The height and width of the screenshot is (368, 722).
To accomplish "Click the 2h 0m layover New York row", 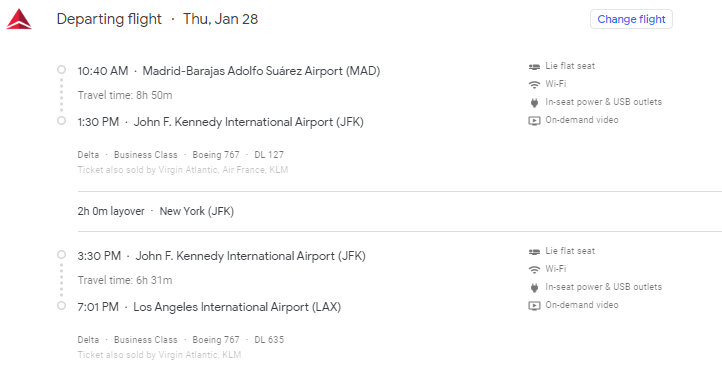I will pos(400,211).
